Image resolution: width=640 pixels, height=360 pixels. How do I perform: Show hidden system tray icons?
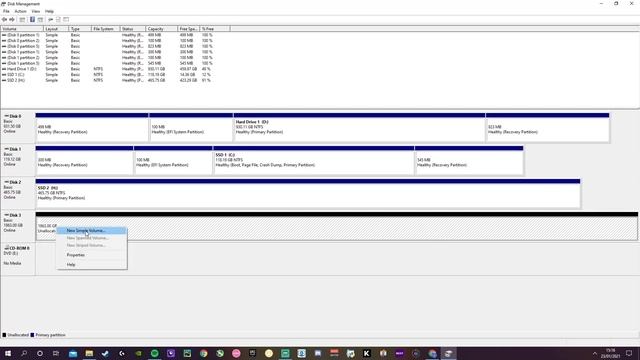pyautogui.click(x=594, y=353)
